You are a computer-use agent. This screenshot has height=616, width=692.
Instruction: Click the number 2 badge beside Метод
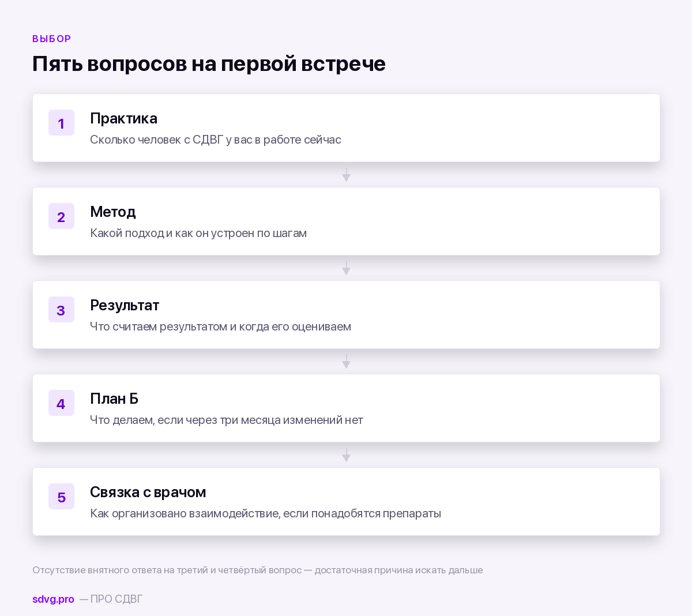coord(61,216)
